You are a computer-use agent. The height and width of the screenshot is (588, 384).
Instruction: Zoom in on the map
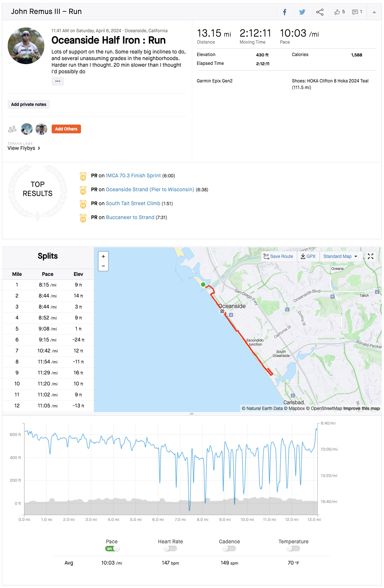(x=103, y=256)
